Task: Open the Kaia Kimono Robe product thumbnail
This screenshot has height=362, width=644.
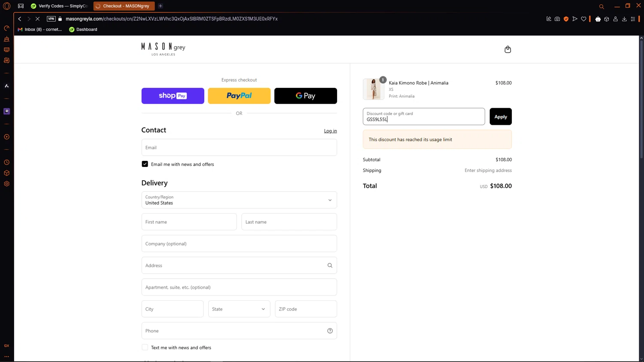Action: 374,89
